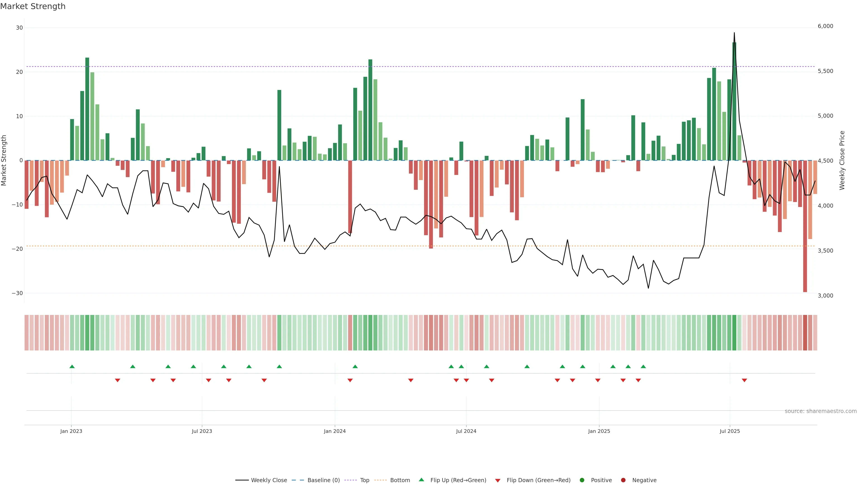The height and width of the screenshot is (488, 868).
Task: Click the green Positive circle legend icon
Action: tap(582, 480)
